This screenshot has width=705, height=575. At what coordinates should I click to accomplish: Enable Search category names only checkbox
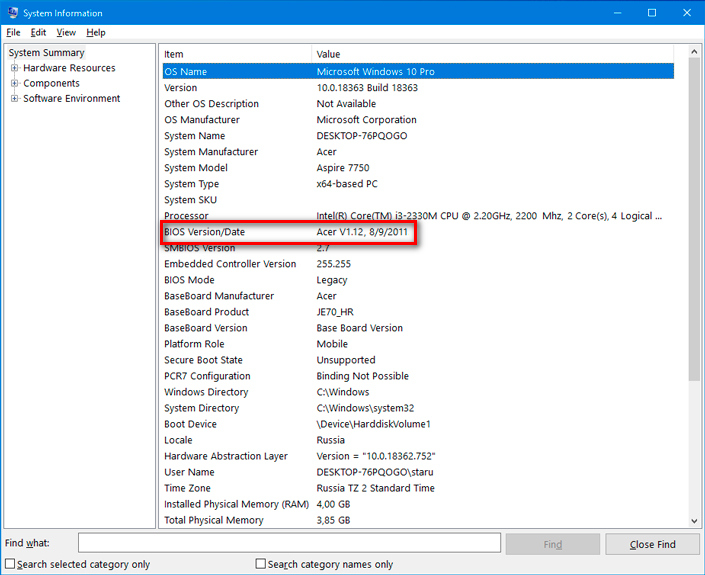click(x=260, y=564)
